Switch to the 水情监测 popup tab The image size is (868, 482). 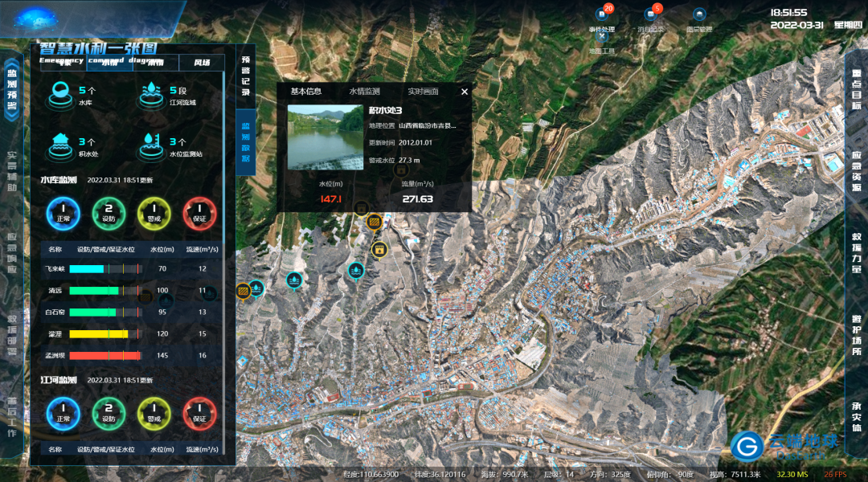364,92
